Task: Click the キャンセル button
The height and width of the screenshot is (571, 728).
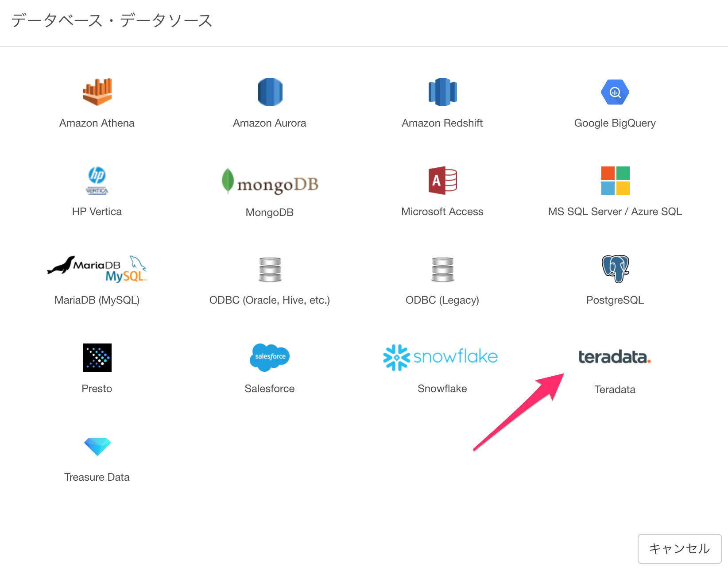Action: coord(679,549)
